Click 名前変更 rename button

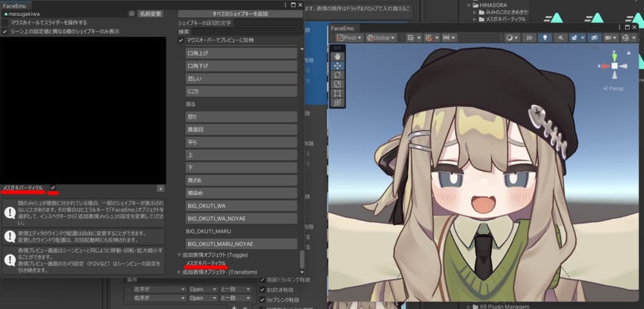[150, 14]
